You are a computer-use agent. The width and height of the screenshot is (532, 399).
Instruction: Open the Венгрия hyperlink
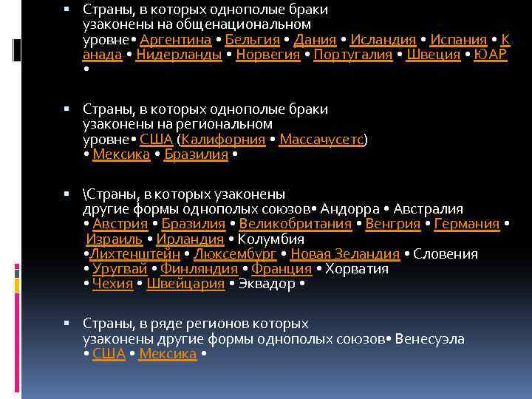[393, 224]
